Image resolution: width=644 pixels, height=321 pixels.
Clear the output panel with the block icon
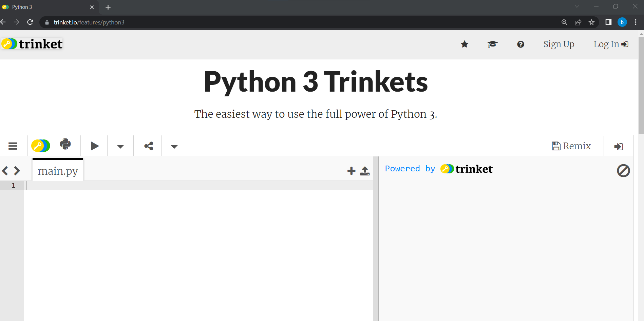(623, 171)
